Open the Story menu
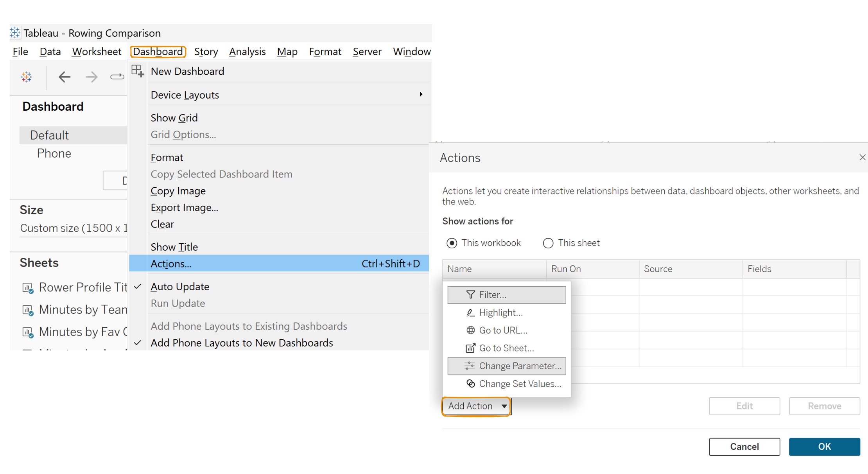The height and width of the screenshot is (474, 868). click(x=206, y=52)
